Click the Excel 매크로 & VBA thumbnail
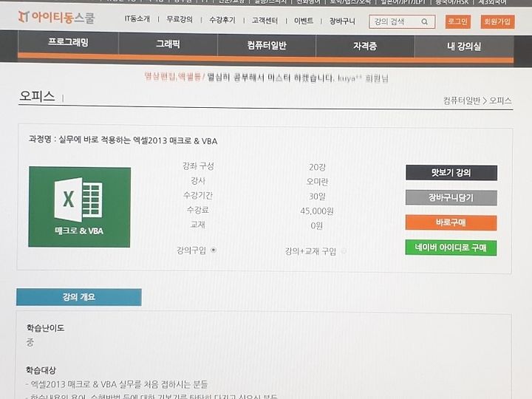Screen dimensions: 532x399 (x=79, y=207)
